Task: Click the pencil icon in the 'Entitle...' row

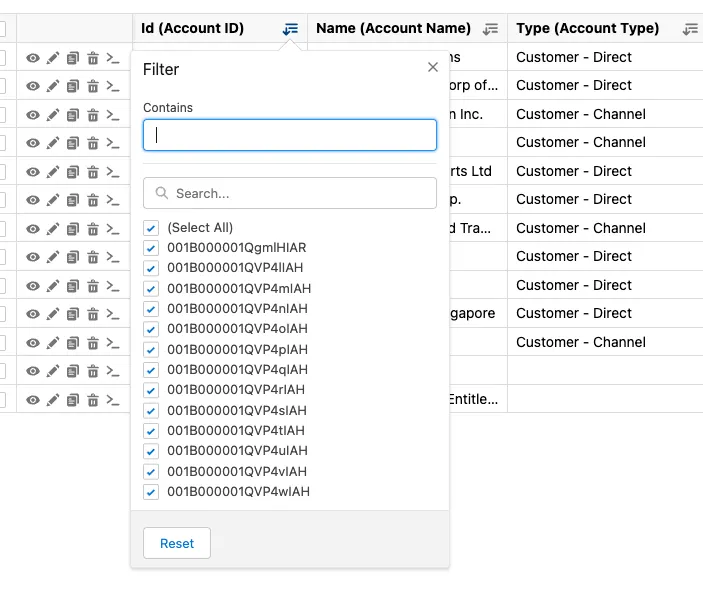Action: 53,400
